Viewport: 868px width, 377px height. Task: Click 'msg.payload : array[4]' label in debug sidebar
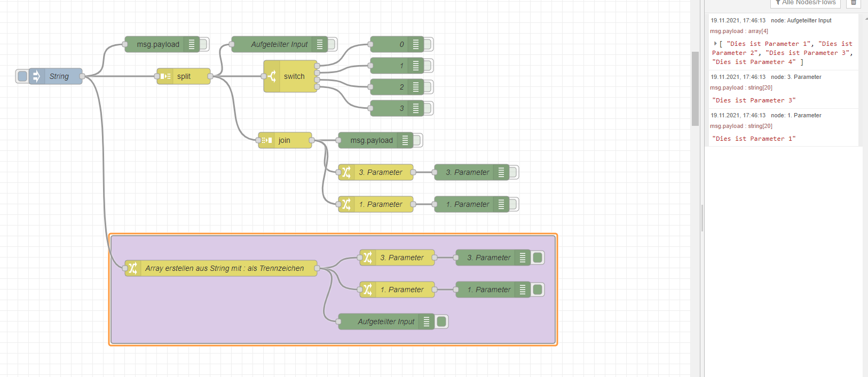click(x=739, y=31)
